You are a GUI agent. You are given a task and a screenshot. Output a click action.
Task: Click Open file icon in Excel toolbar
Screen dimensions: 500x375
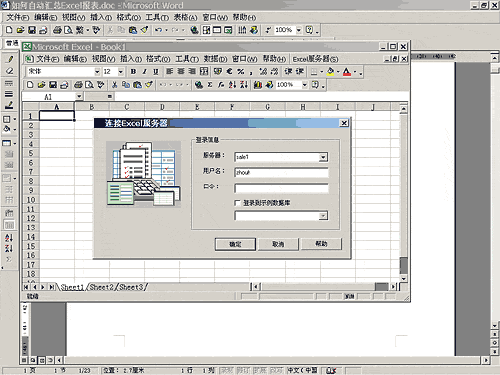[x=41, y=85]
